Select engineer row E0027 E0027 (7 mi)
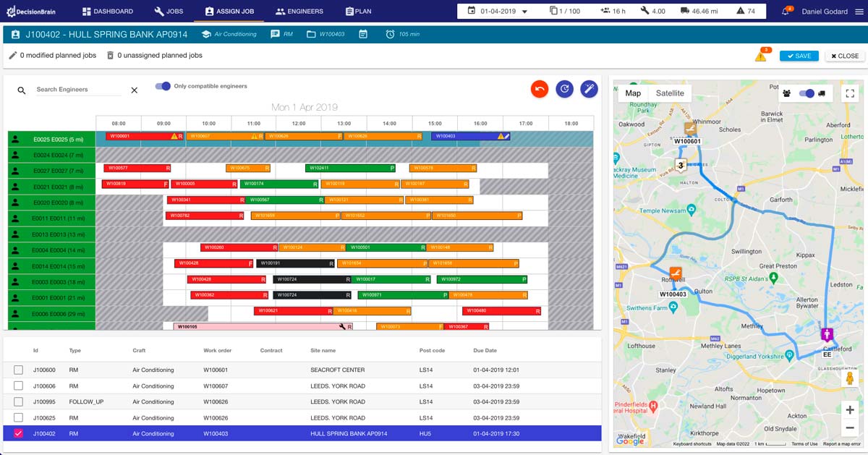 click(51, 171)
